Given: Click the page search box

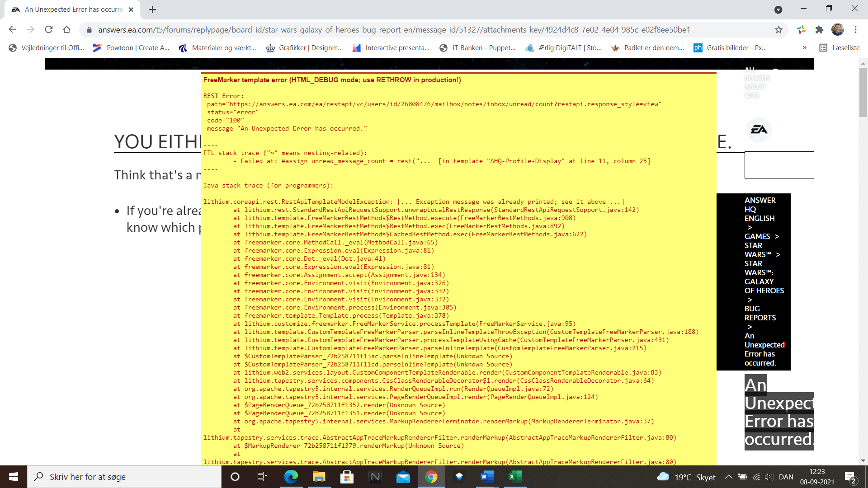Looking at the screenshot, I should (779, 165).
